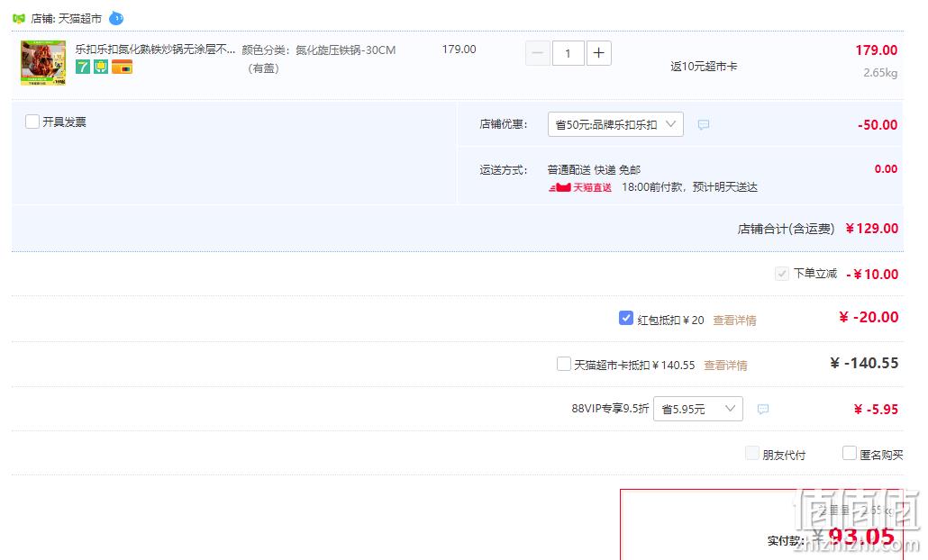Click the unit price 179.00 text
Image resolution: width=928 pixels, height=560 pixels.
coord(459,50)
